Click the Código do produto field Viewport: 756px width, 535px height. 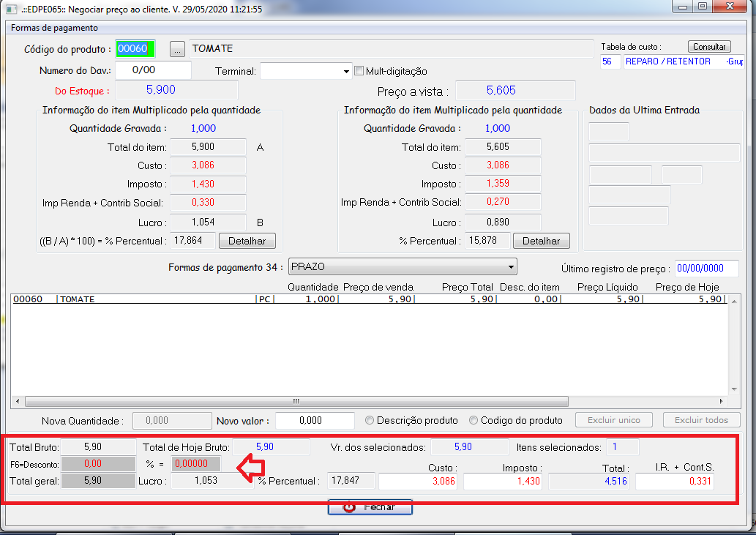[135, 49]
